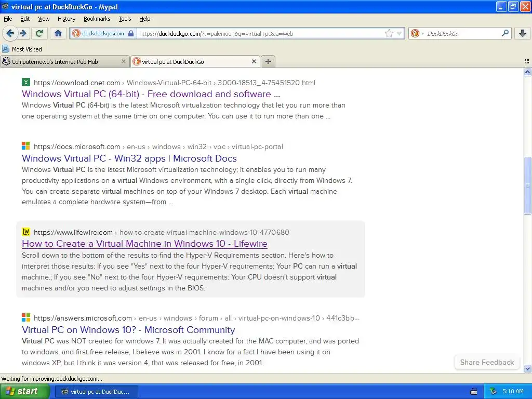This screenshot has width=532, height=399.
Task: Open the File menu
Action: pyautogui.click(x=8, y=19)
